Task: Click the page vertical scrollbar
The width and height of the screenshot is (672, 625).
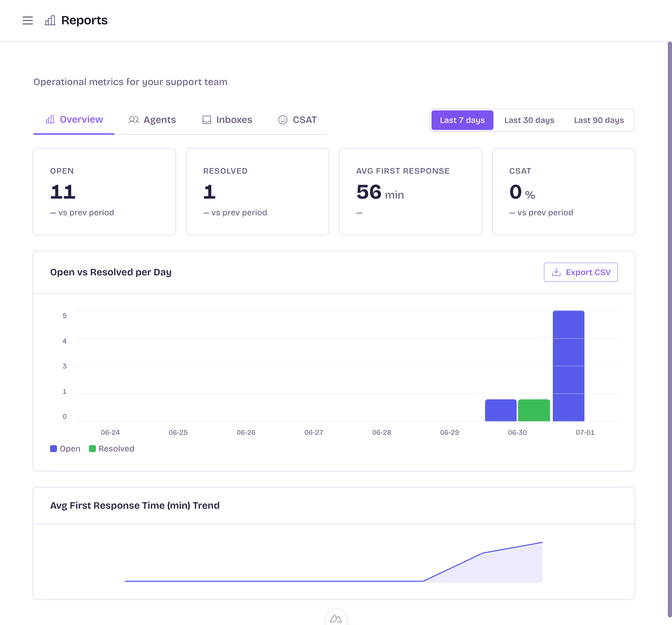Action: point(670,329)
